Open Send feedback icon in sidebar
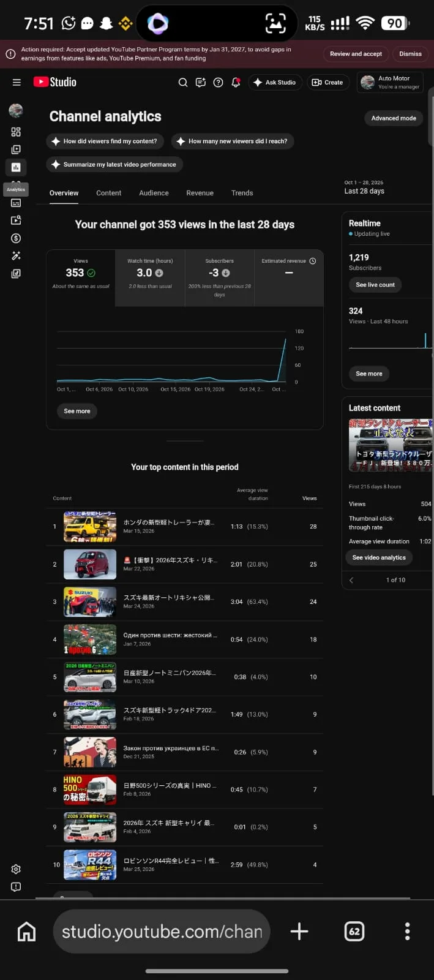434x980 pixels. click(16, 887)
